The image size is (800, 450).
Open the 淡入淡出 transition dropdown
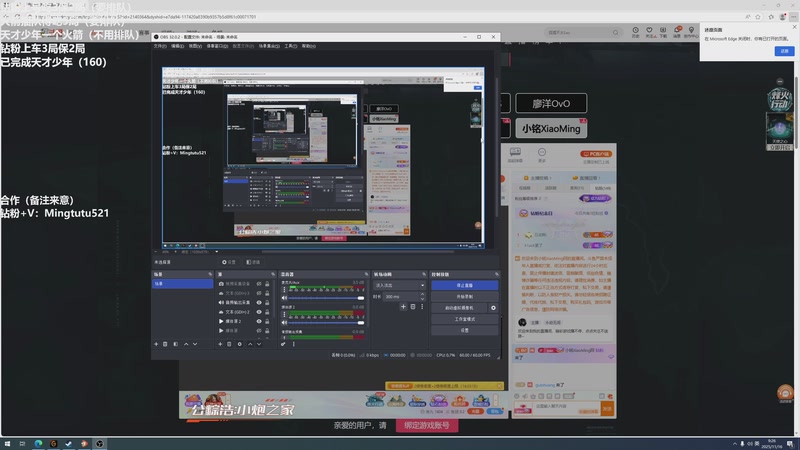tap(399, 285)
